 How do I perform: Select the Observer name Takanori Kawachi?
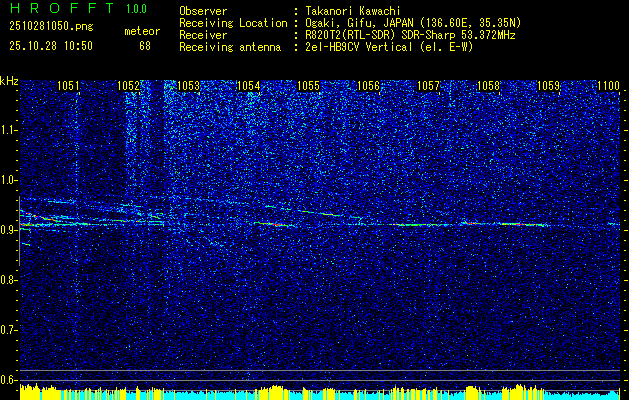[x=352, y=11]
